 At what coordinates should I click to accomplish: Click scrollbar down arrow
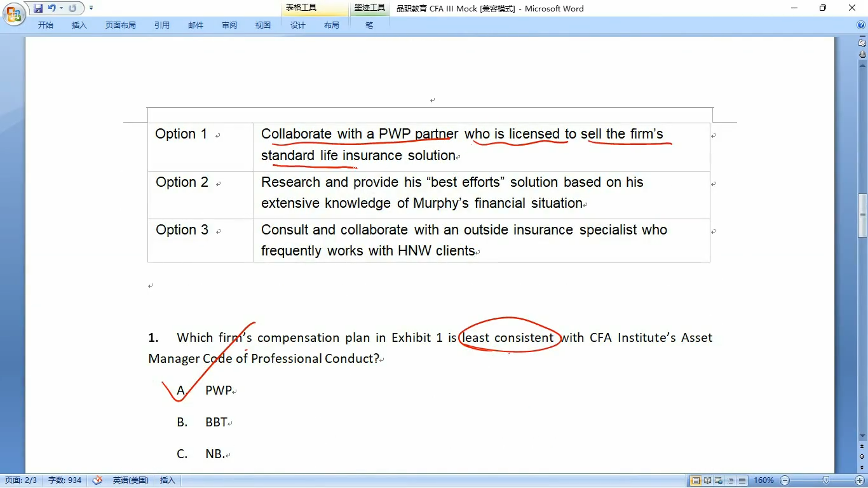[862, 437]
